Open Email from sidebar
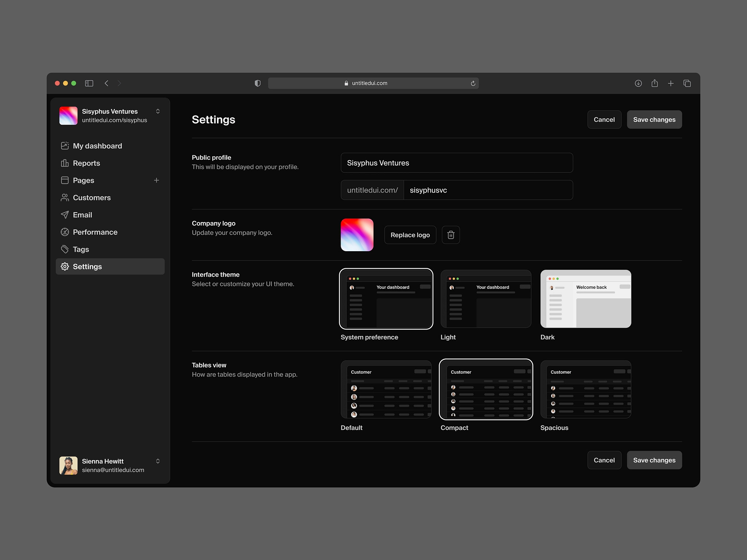The height and width of the screenshot is (560, 747). [x=110, y=215]
